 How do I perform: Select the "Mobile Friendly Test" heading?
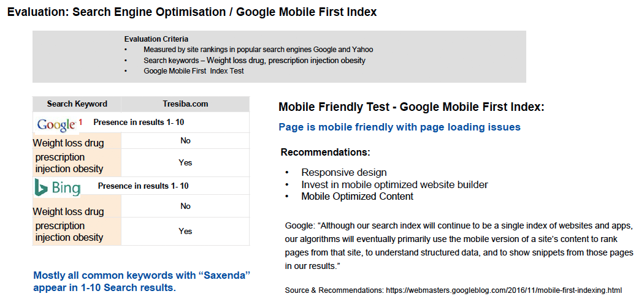412,107
